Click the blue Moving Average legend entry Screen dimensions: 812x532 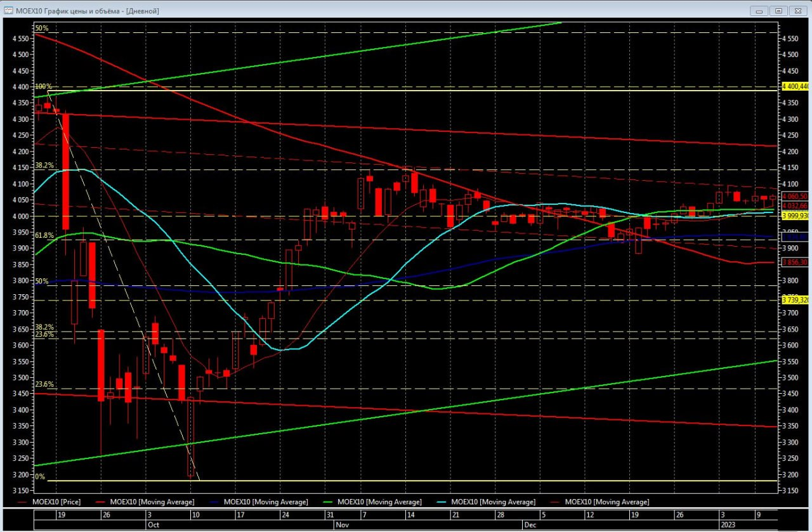266,502
